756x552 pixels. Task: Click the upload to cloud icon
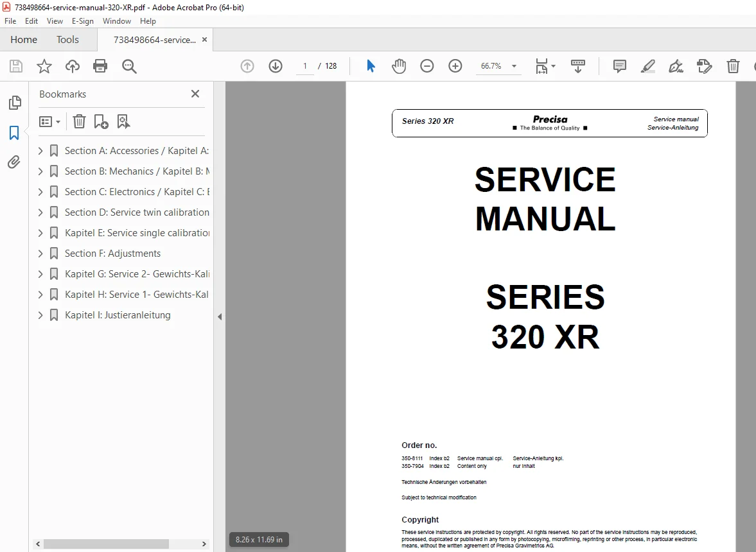[73, 66]
